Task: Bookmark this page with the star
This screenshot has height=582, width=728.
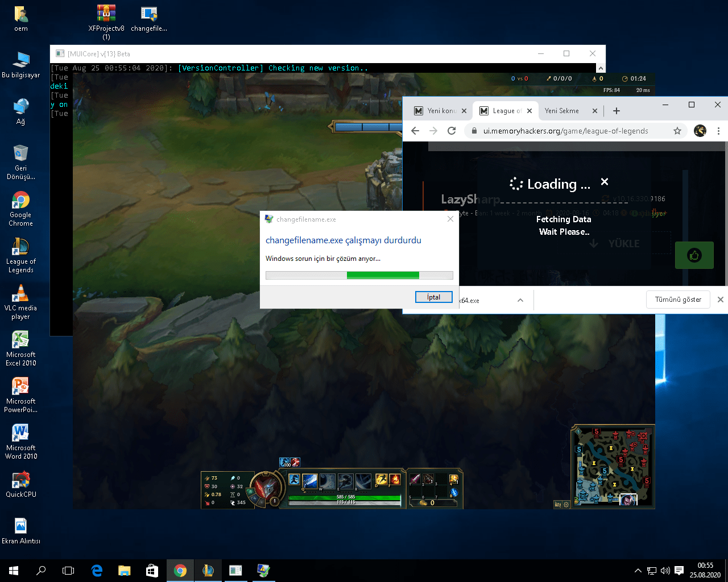Action: [677, 131]
